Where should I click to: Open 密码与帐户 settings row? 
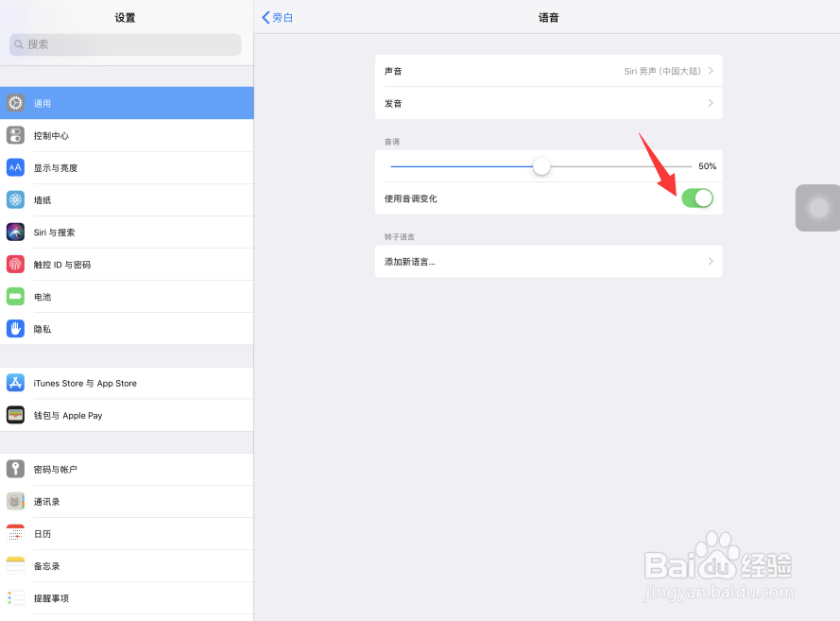[127, 469]
